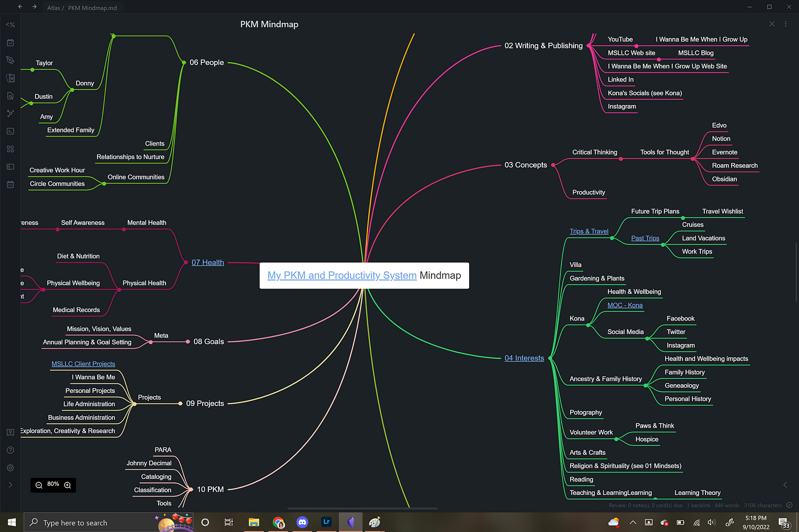This screenshot has height=532, width=799.
Task: Navigate forward with the right arrow
Action: [34, 7]
